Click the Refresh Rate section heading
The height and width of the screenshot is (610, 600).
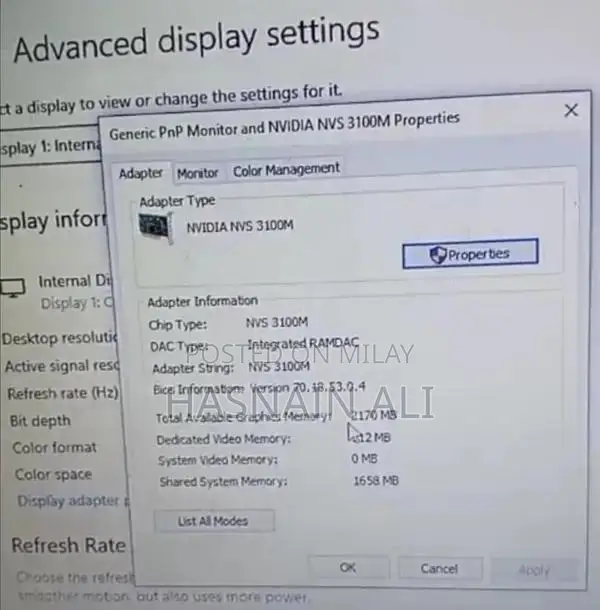(x=68, y=545)
